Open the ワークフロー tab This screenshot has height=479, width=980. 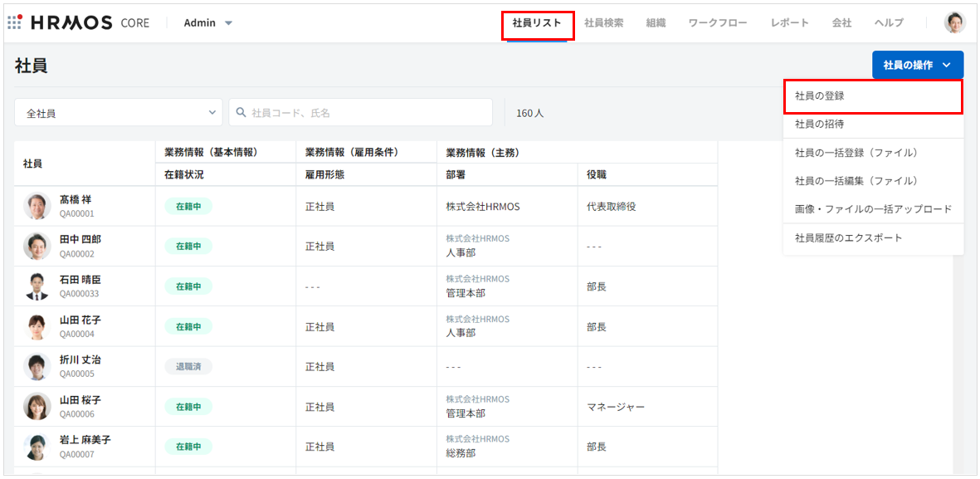tap(718, 23)
